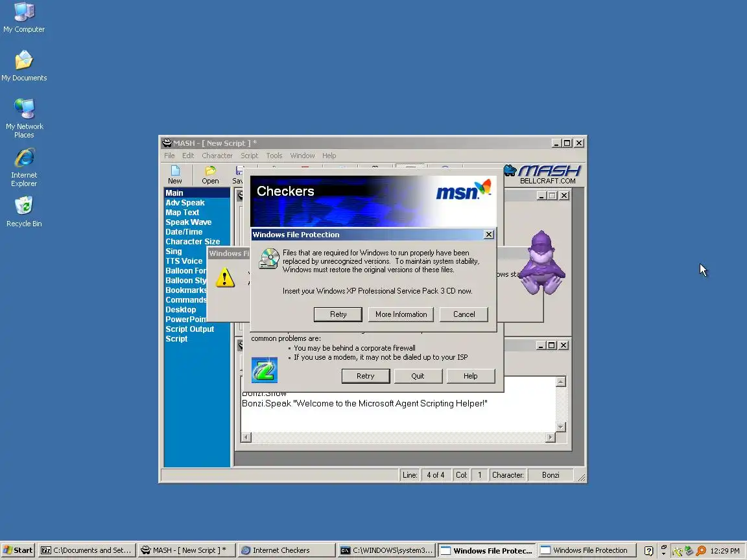Click the Start button
This screenshot has height=560, width=747.
[x=18, y=550]
